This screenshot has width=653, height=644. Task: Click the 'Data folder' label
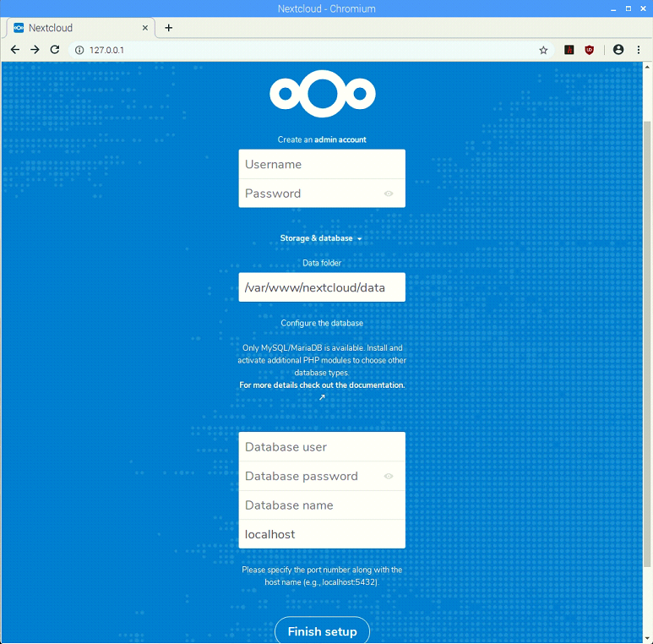coord(322,263)
